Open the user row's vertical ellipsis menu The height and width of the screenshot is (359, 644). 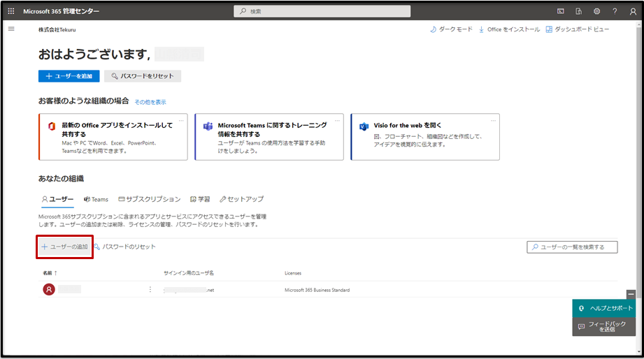(150, 290)
